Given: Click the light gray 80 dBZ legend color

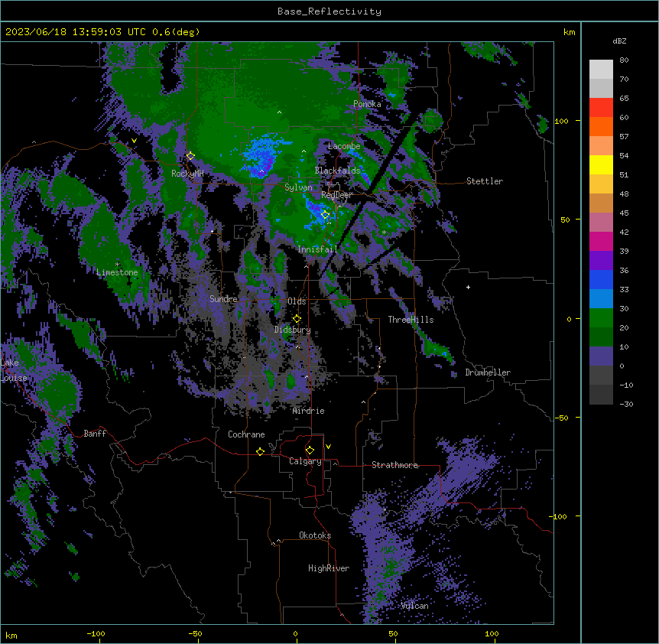Looking at the screenshot, I should (x=601, y=70).
